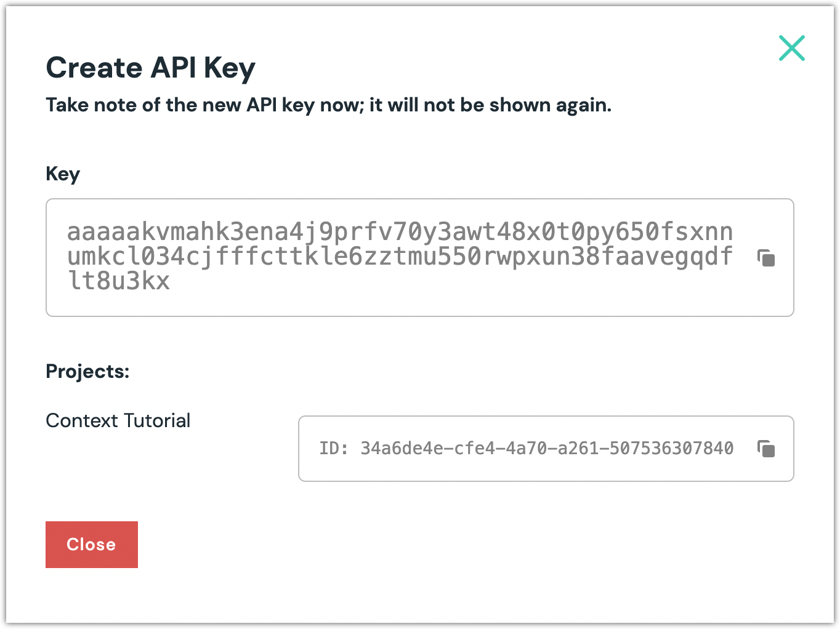Click the key's first line starting "aaaaakvmahk3"

click(x=400, y=233)
